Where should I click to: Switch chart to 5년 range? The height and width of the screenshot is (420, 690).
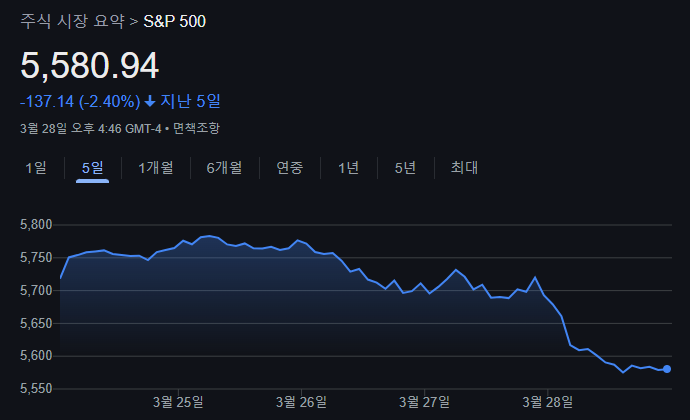pos(405,168)
